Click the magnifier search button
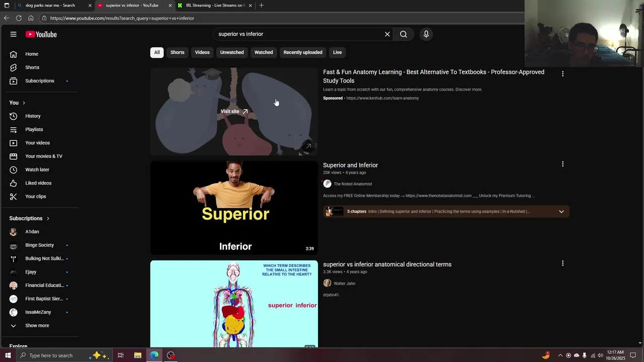 [x=404, y=34]
